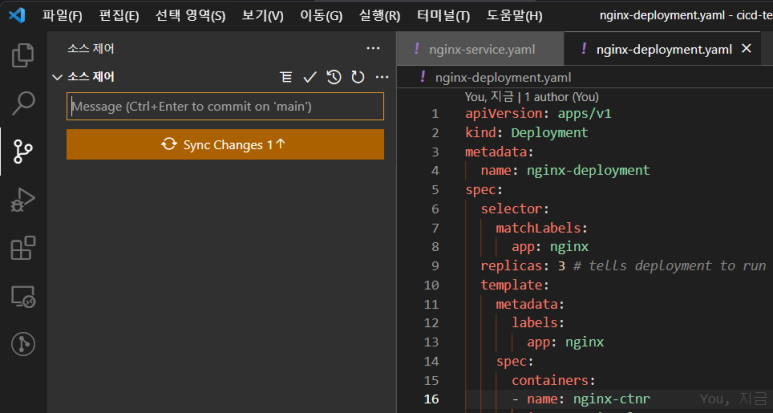Image resolution: width=773 pixels, height=413 pixels.
Task: Click the Source Control branch icon
Action: [x=22, y=151]
